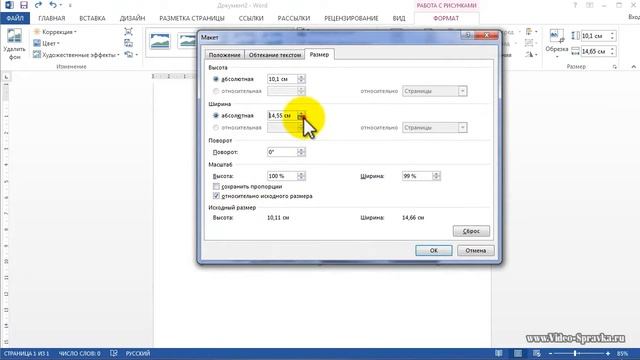Click the Align objects icon in ribbon
The width and height of the screenshot is (640, 360).
click(529, 32)
